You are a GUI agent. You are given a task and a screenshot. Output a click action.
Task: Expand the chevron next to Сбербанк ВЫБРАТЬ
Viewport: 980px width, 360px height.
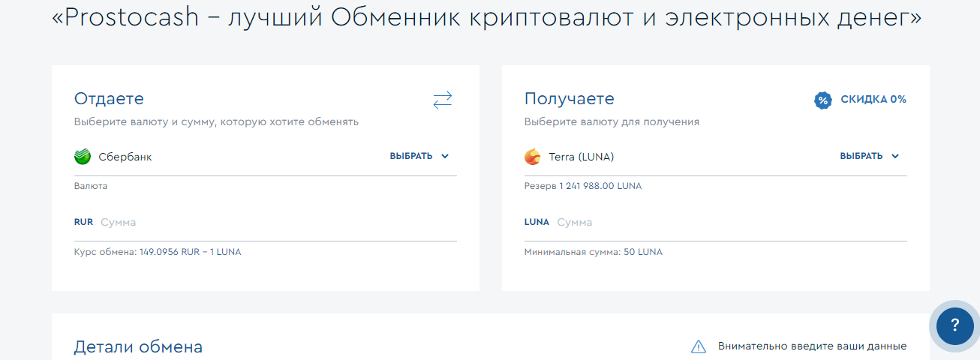(x=445, y=156)
